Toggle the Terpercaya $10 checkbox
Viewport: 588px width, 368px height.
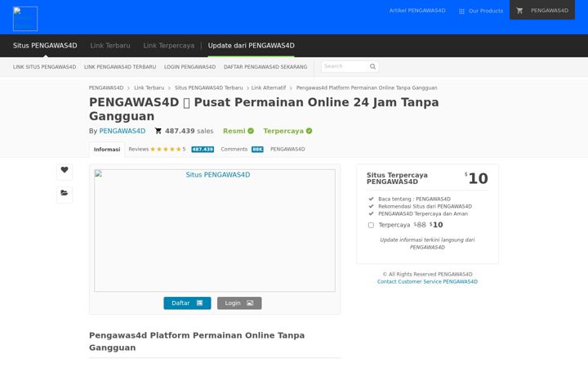371,225
